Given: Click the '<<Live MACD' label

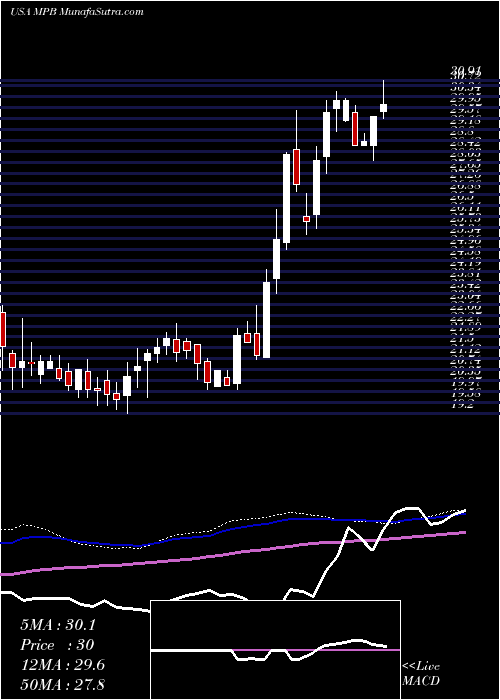Looking at the screenshot, I should point(421,673).
